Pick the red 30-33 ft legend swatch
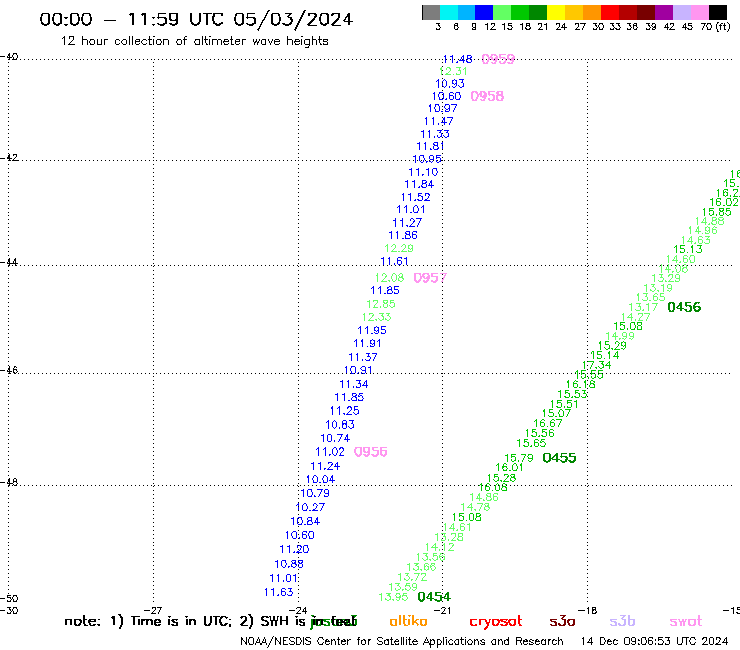This screenshot has height=650, width=740. [610, 12]
